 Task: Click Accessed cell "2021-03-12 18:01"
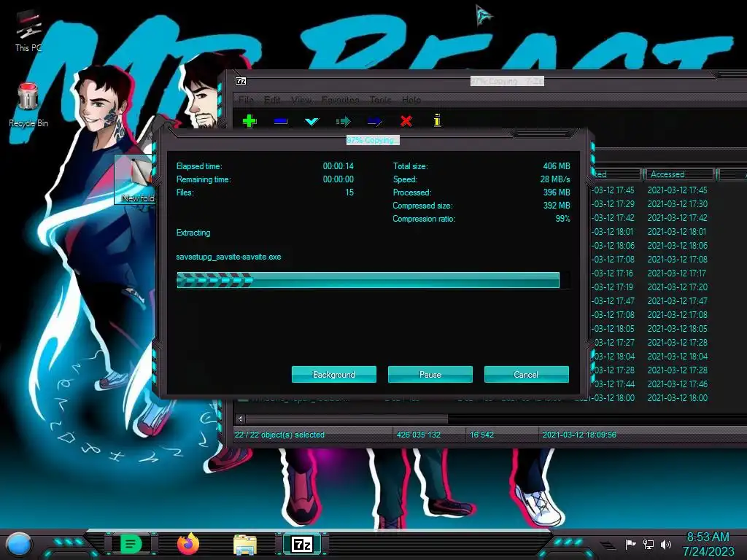(x=677, y=231)
